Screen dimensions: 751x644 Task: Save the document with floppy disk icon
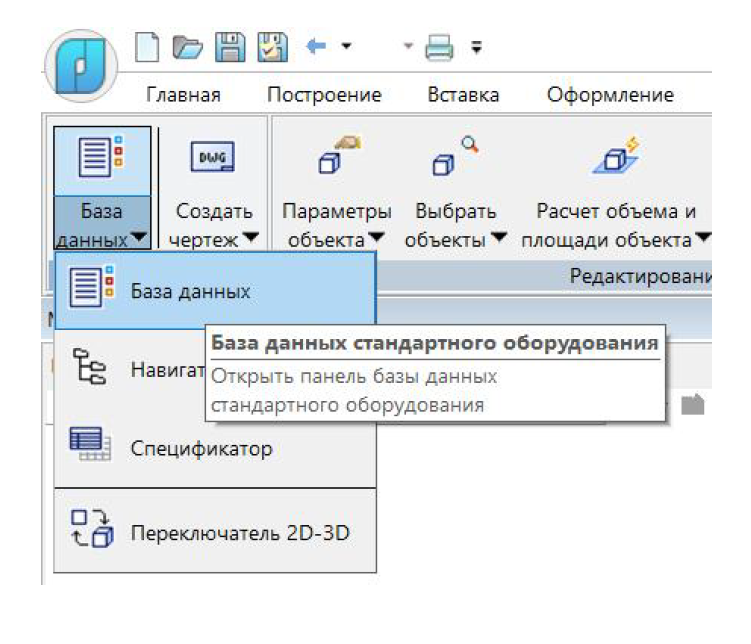(x=230, y=47)
